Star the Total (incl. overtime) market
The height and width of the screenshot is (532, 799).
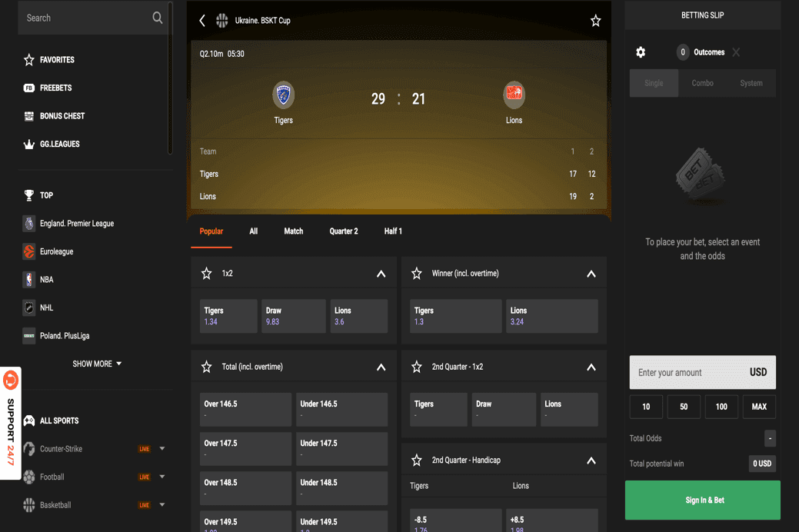207,367
